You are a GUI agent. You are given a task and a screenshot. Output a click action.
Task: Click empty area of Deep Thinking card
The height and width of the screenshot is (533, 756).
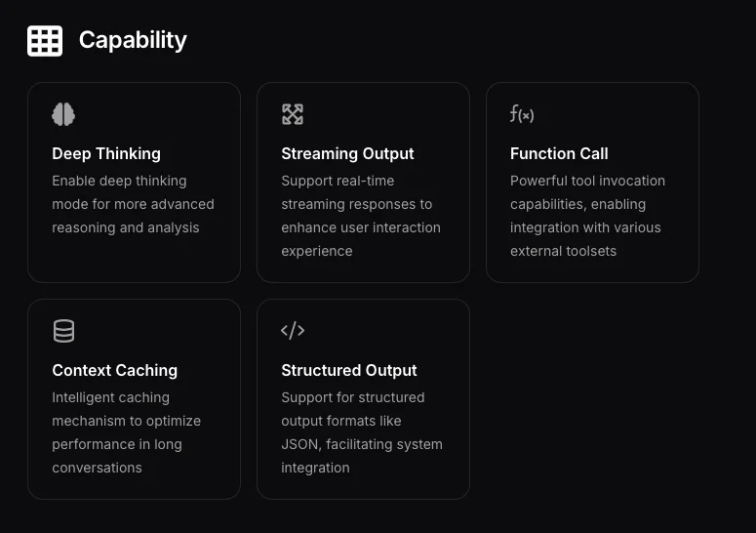click(134, 260)
